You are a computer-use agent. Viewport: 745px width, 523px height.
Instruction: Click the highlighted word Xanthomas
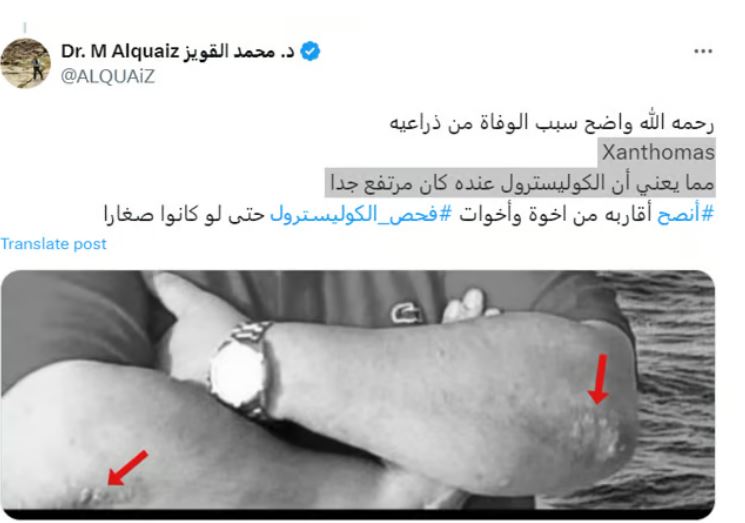[x=658, y=152]
